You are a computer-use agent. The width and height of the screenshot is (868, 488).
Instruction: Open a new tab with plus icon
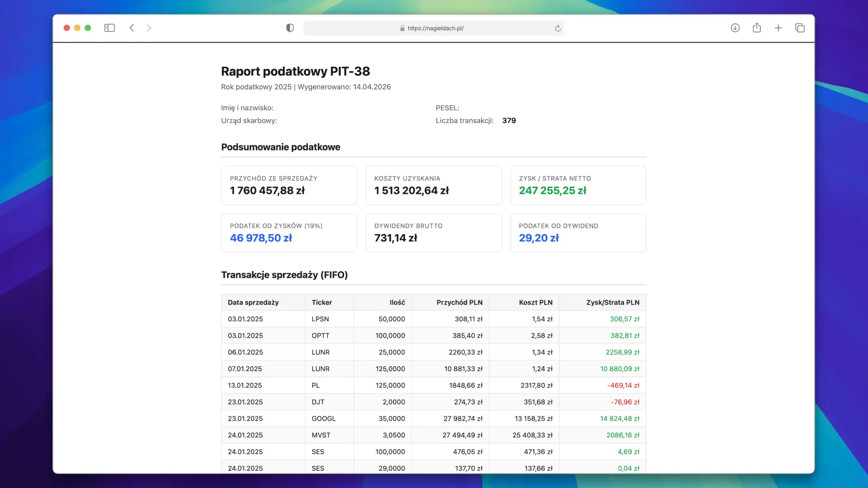click(x=778, y=28)
